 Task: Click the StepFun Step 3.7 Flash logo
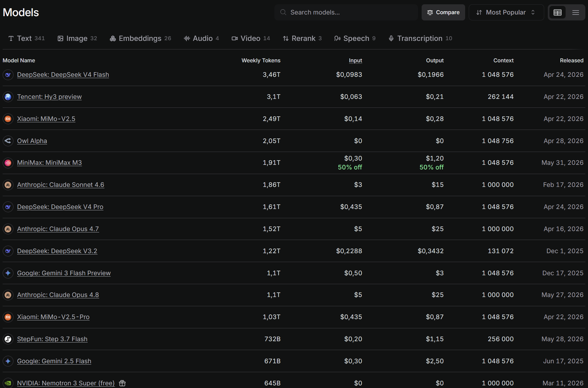point(8,339)
